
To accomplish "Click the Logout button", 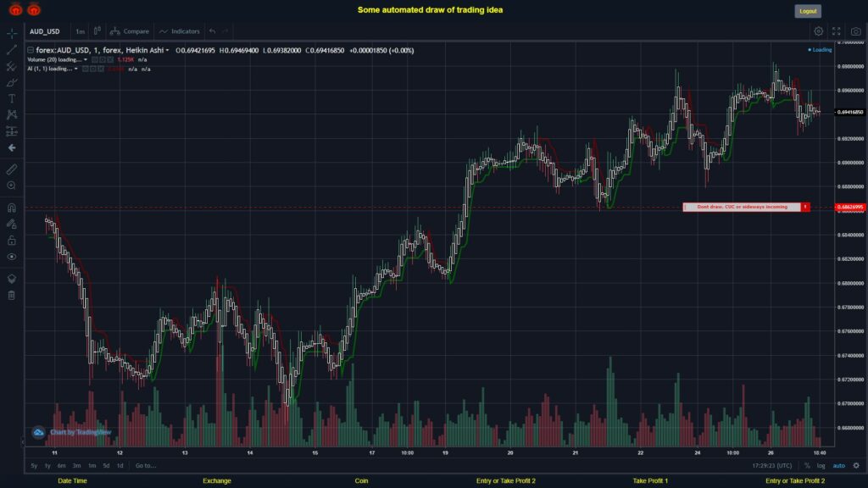I will [x=808, y=11].
